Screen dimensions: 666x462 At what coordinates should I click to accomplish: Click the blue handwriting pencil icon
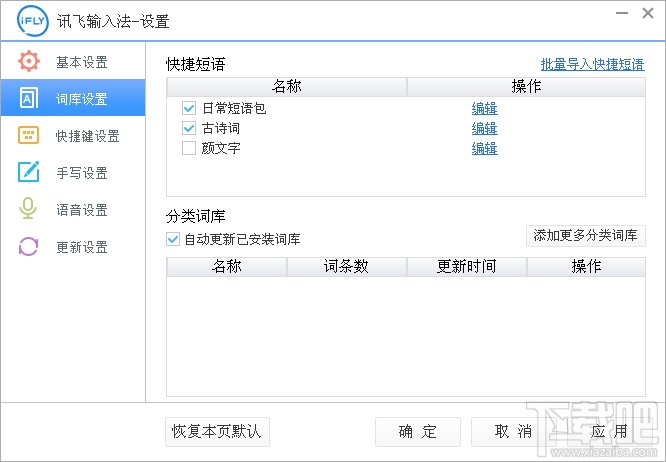[x=28, y=172]
